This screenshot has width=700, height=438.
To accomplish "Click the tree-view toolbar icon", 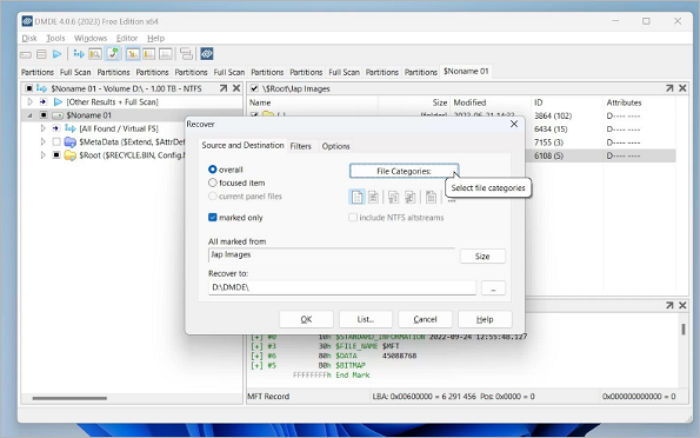I will (187, 54).
